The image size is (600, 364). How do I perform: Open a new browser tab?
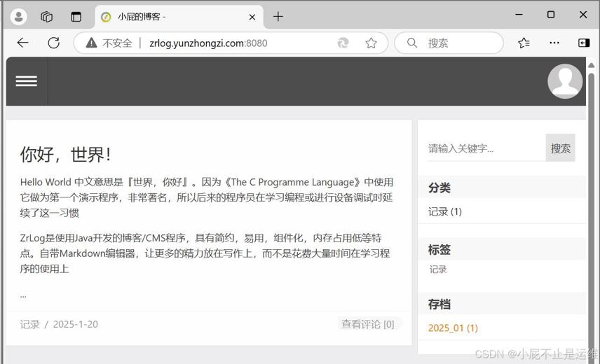click(278, 16)
